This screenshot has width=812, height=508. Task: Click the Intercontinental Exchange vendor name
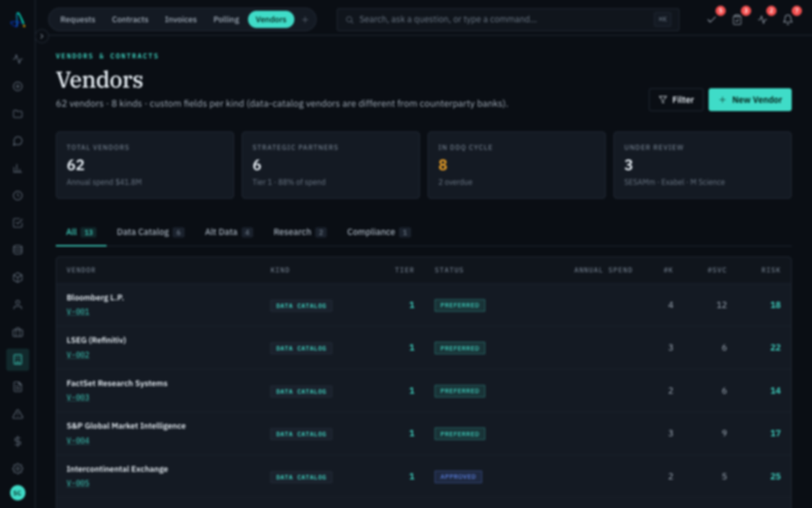click(x=117, y=469)
